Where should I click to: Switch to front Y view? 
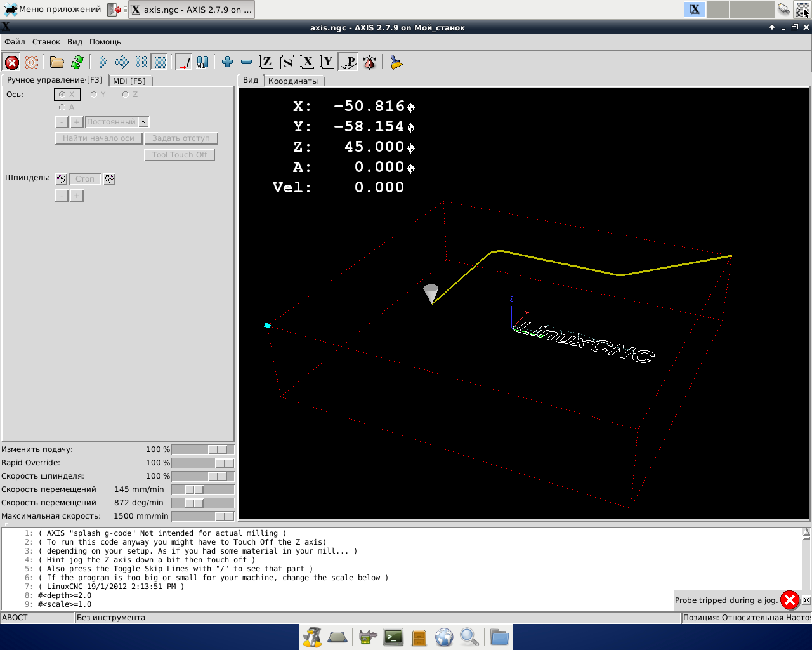[327, 62]
